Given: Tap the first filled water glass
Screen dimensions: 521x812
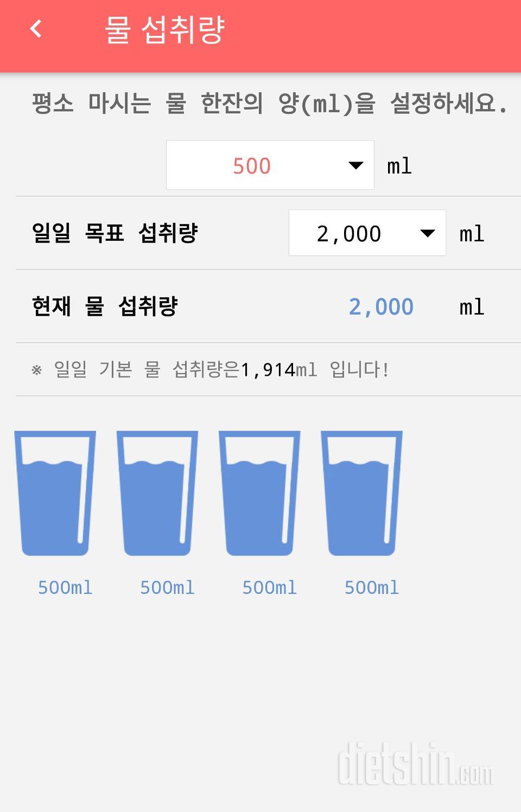Looking at the screenshot, I should 55,493.
